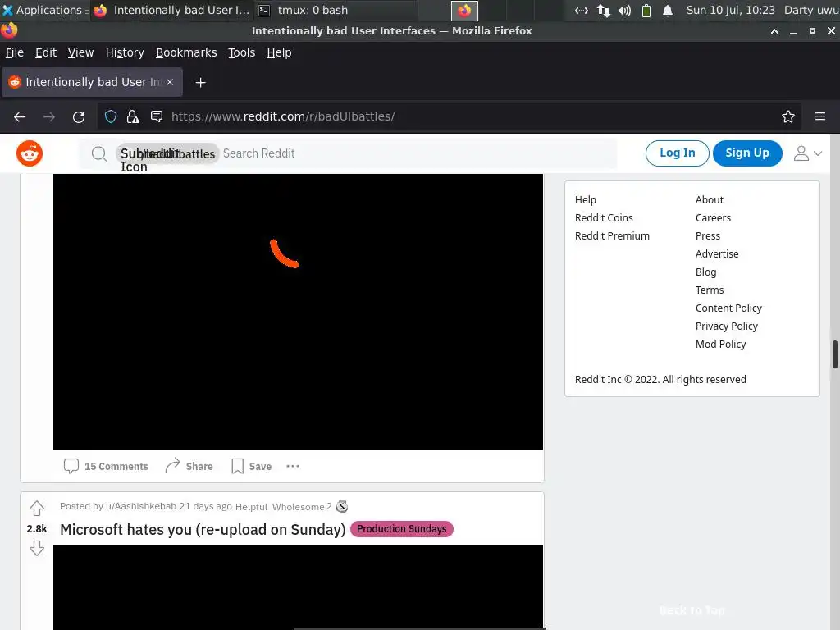Open the Firefox Help menu
The image size is (840, 630).
coord(279,52)
